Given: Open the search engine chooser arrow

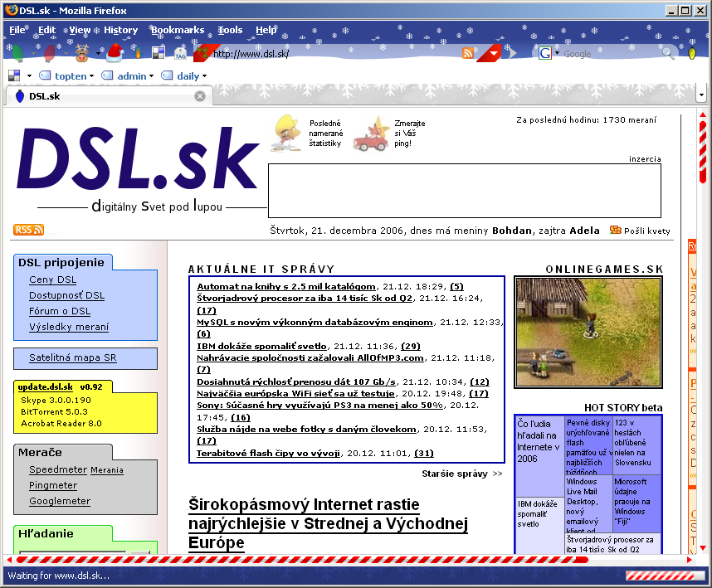Looking at the screenshot, I should pos(557,53).
